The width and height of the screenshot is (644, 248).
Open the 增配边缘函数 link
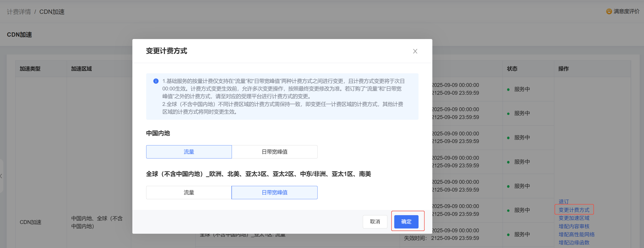574,243
